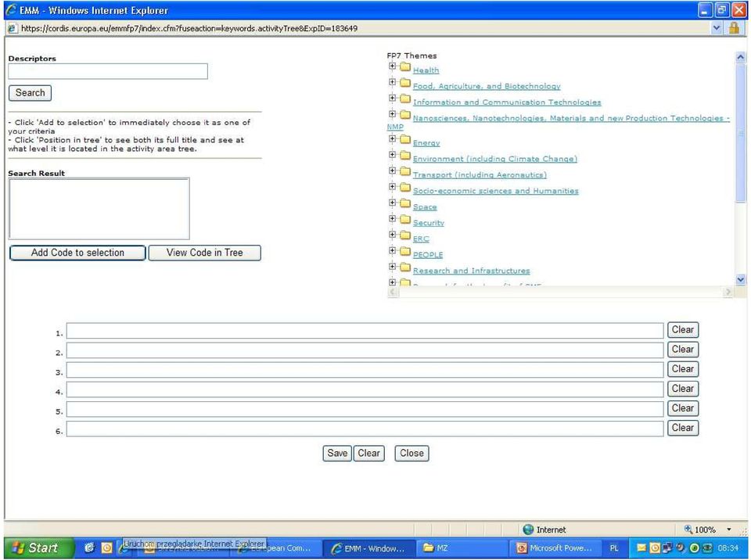This screenshot has height=560, width=751.
Task: Click the Search button under Descriptors
Action: (31, 93)
